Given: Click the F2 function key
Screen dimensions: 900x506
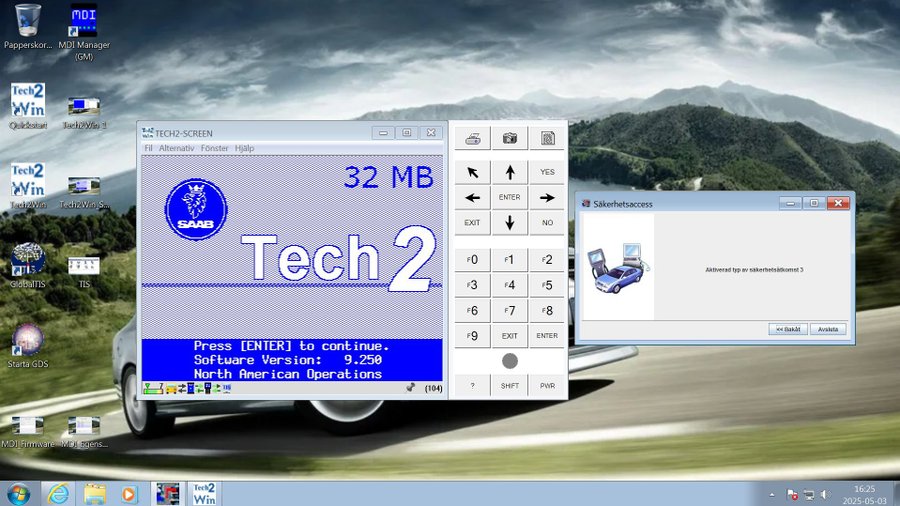Looking at the screenshot, I should tap(547, 260).
